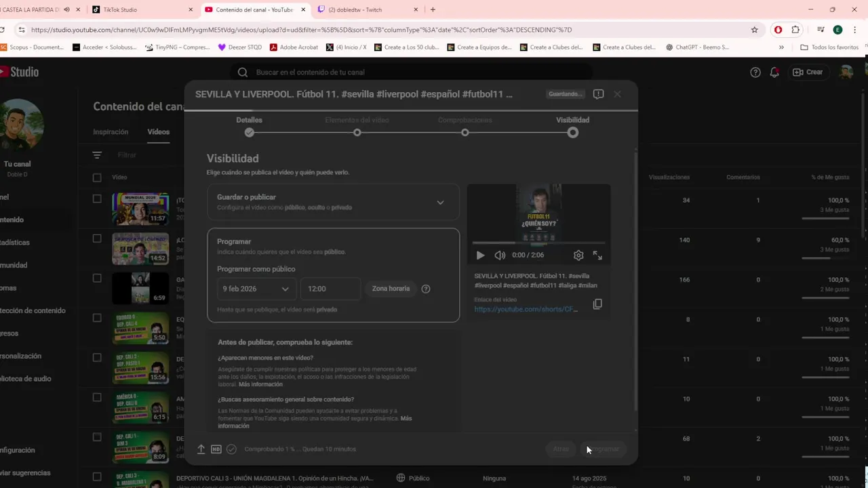Open YouTube Studio help icon

coord(755,72)
